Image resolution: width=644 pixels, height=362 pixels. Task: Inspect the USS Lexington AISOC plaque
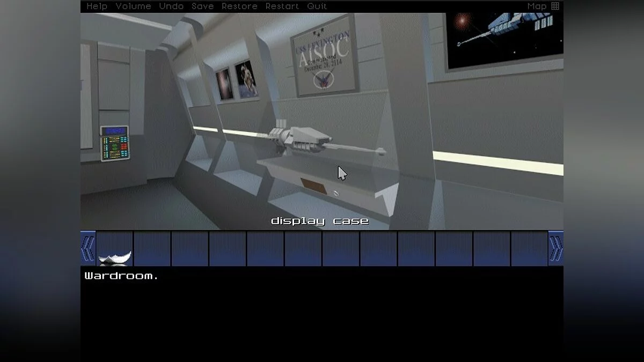click(x=326, y=56)
